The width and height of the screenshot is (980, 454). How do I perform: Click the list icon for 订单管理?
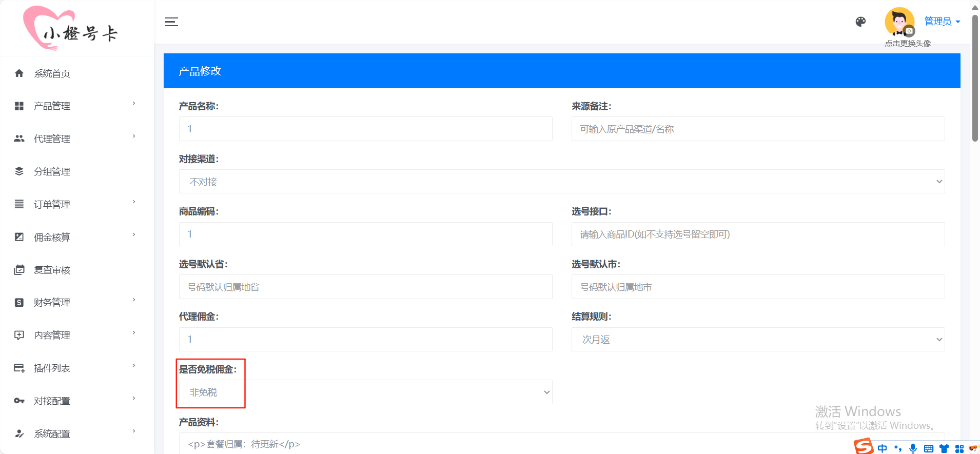tap(19, 204)
